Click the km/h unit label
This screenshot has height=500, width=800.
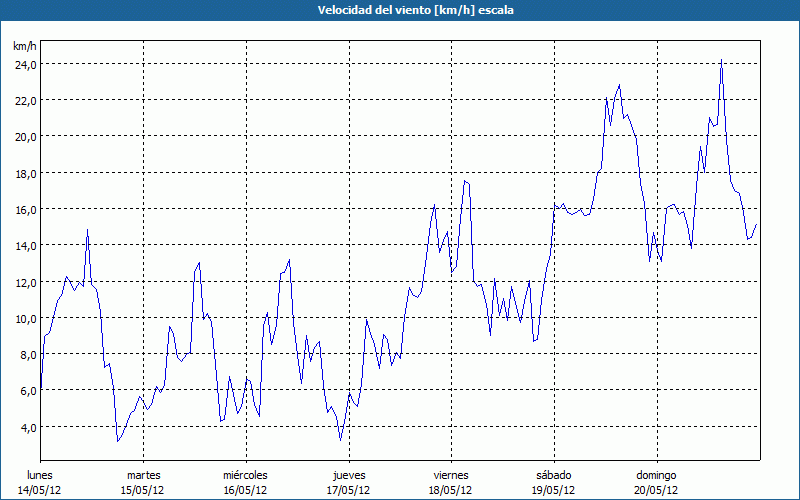coord(25,46)
